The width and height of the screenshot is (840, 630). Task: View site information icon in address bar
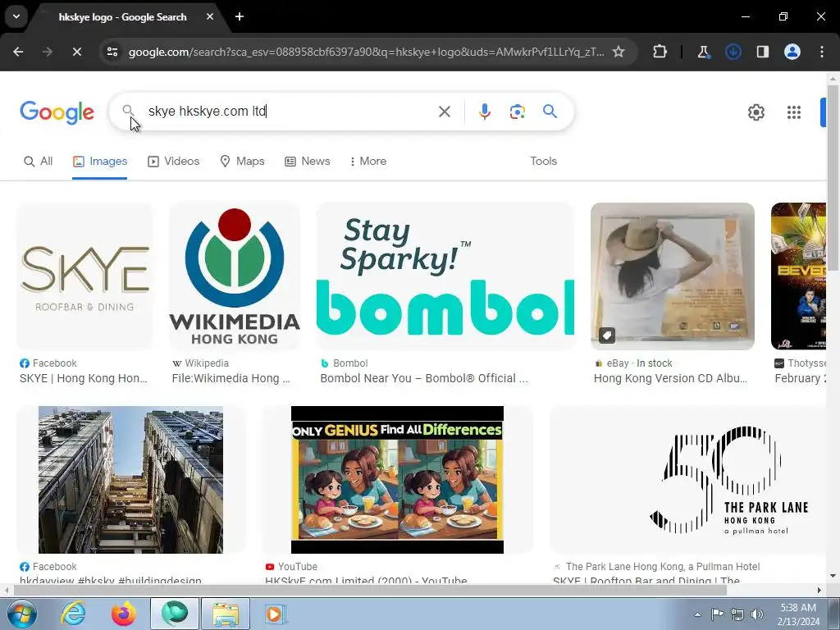tap(112, 52)
